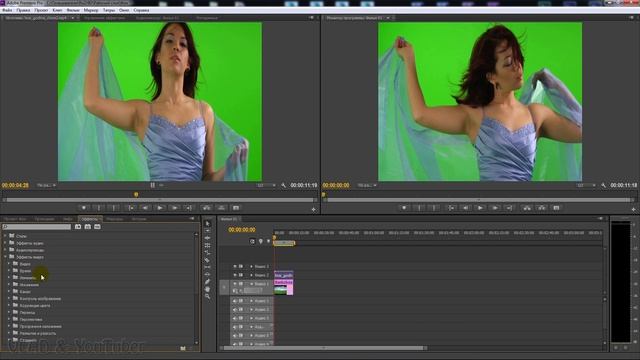Select the Zoom magnifier tool
The image size is (640, 360).
coord(207,296)
